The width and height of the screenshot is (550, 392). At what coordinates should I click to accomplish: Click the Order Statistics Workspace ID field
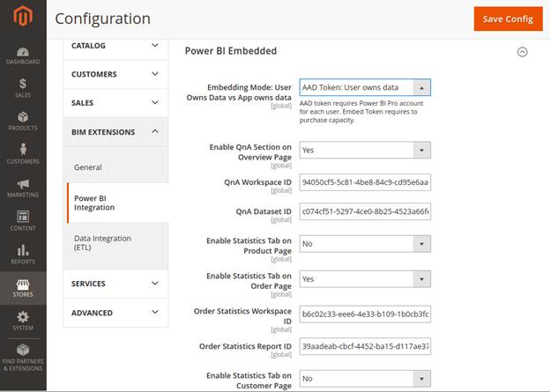click(365, 314)
